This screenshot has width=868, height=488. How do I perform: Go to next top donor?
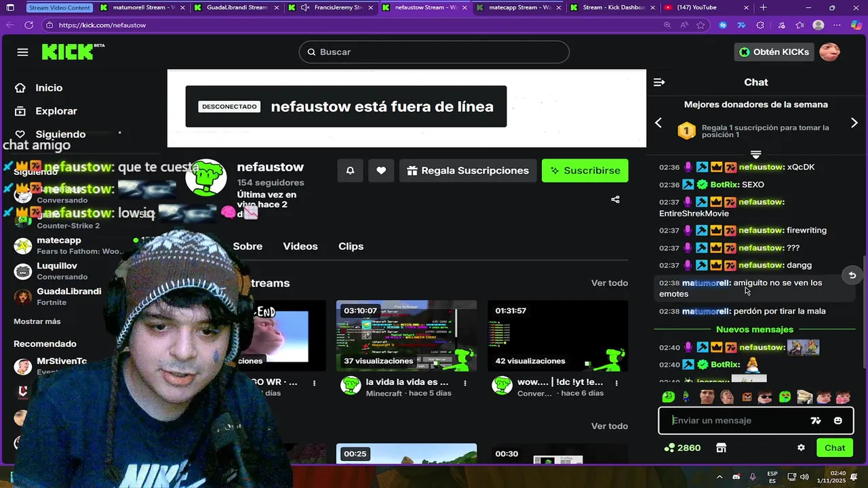[x=854, y=123]
